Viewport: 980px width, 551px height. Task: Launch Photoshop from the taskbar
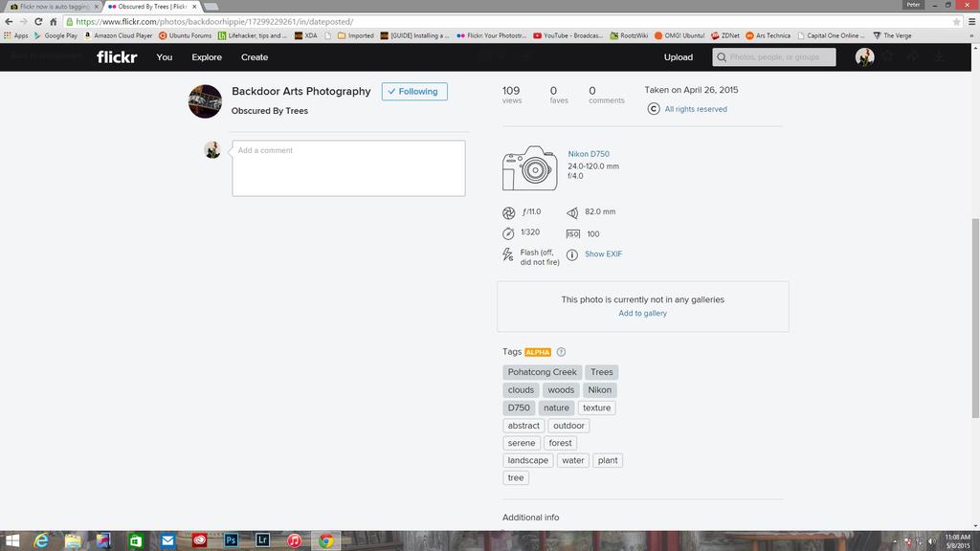(x=231, y=540)
